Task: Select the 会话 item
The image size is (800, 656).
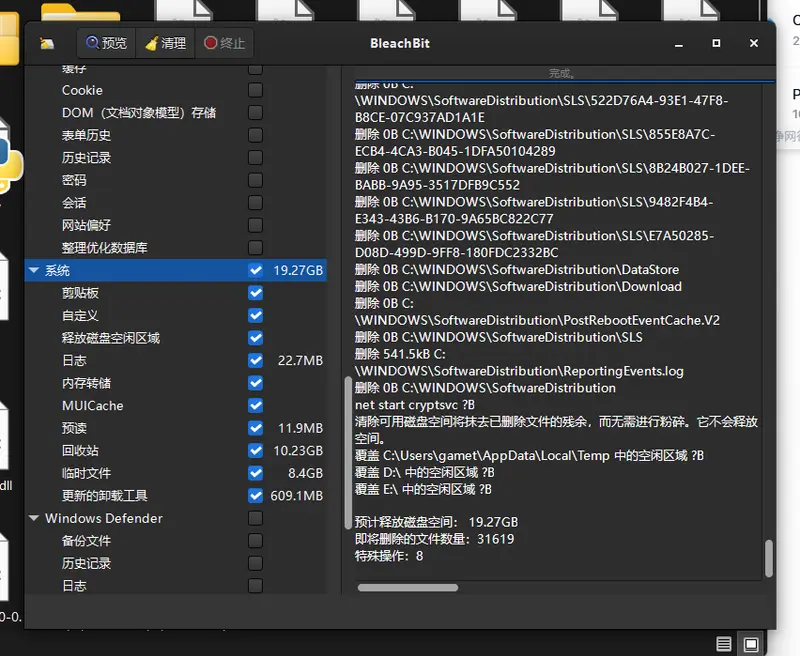Action: (x=74, y=203)
